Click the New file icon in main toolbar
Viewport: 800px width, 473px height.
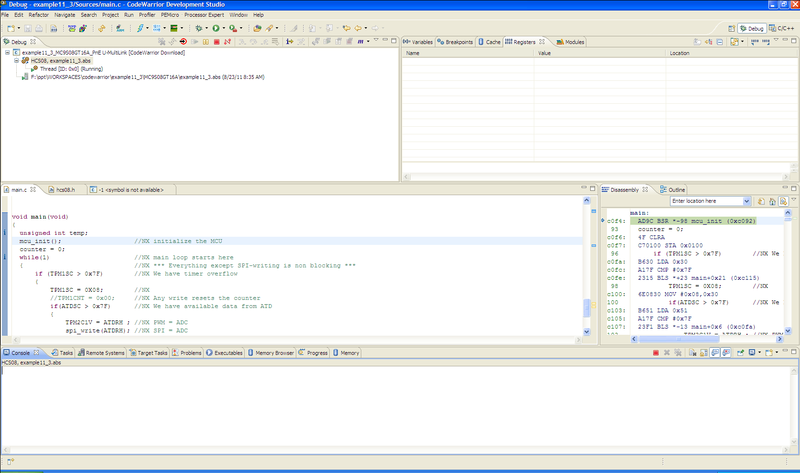tap(11, 29)
